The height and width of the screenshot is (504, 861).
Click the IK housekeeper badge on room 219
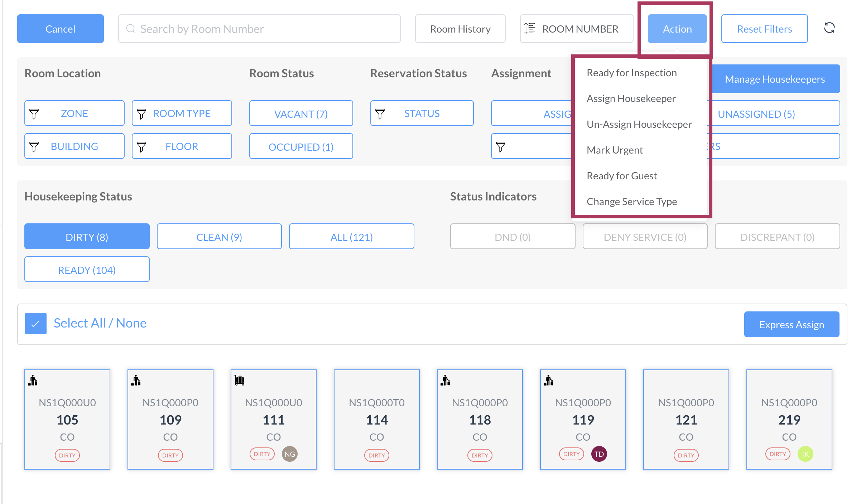pyautogui.click(x=805, y=454)
